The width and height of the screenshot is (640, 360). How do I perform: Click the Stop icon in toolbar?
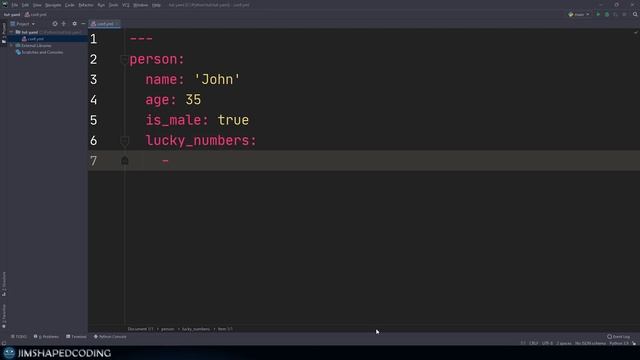coord(624,14)
